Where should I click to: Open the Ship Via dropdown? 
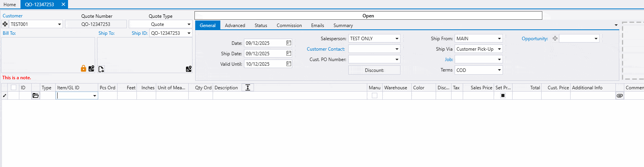[x=499, y=49]
